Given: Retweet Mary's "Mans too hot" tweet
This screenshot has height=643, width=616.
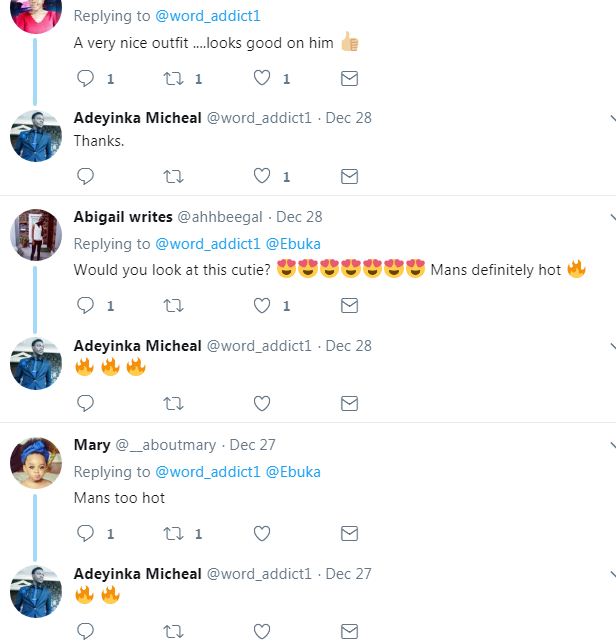Looking at the screenshot, I should (173, 533).
